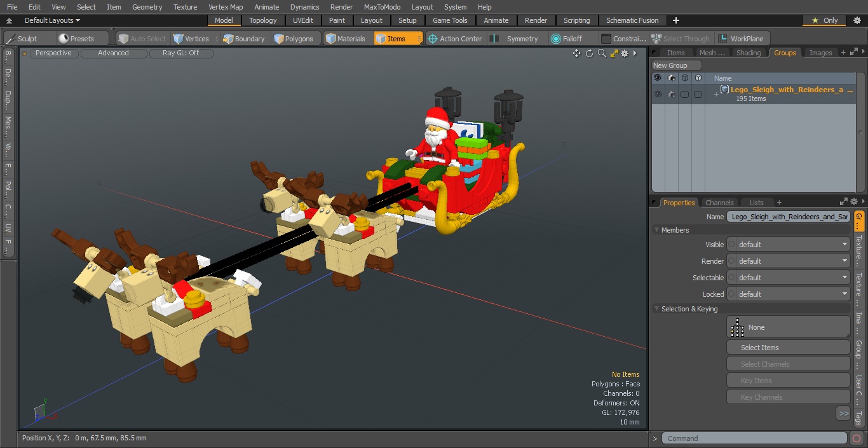Open the viewport settings gear
Image resolution: width=868 pixels, height=448 pixels.
(625, 53)
